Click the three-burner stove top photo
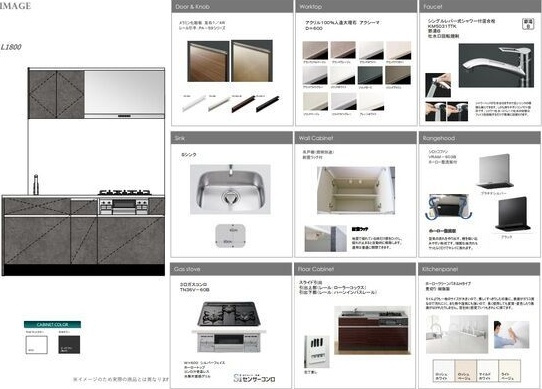542x389 pixels. (229, 314)
